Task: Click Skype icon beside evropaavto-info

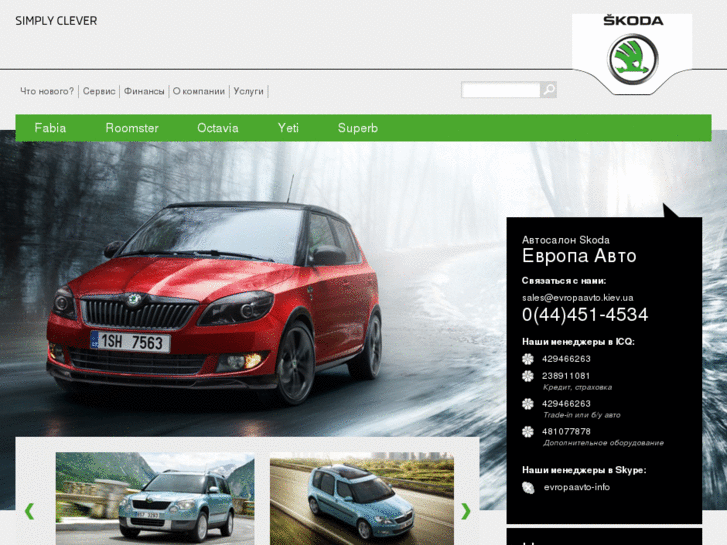Action: pos(528,487)
